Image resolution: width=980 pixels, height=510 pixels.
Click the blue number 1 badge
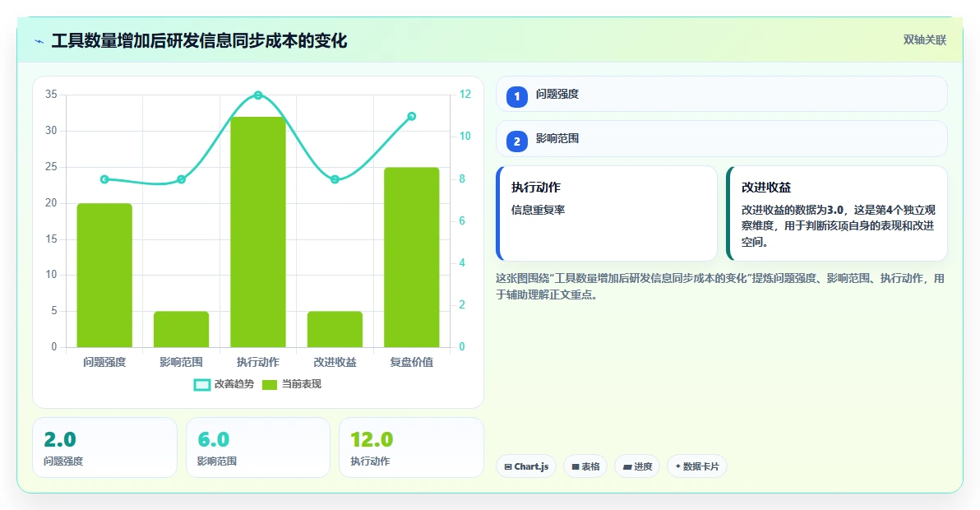[x=517, y=97]
